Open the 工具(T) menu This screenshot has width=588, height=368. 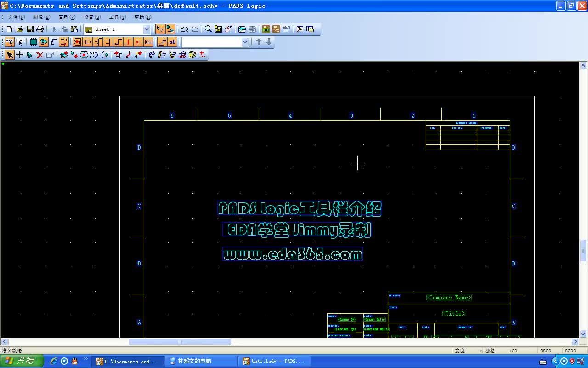(117, 17)
